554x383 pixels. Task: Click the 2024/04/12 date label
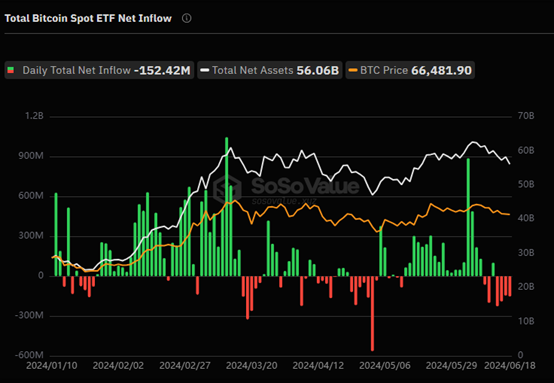[x=318, y=365]
